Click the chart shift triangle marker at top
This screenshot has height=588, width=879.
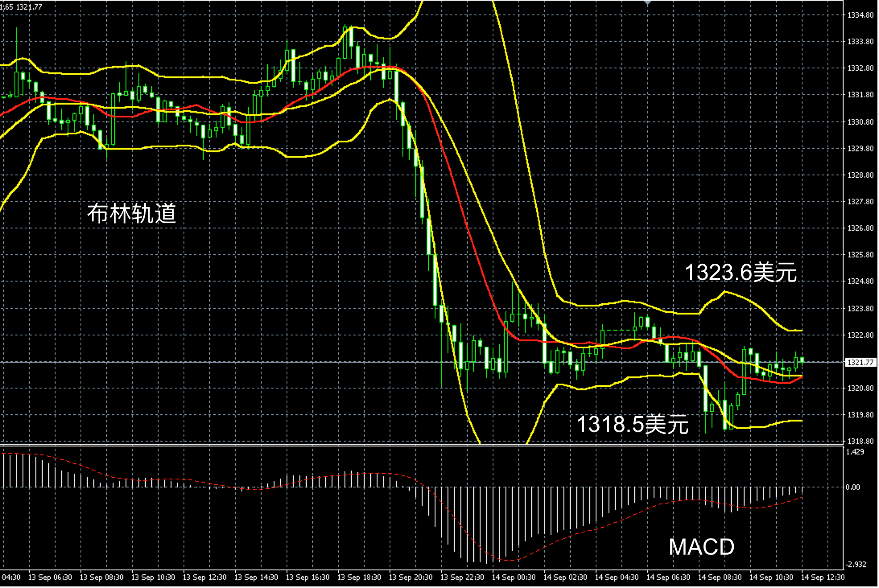(648, 2)
